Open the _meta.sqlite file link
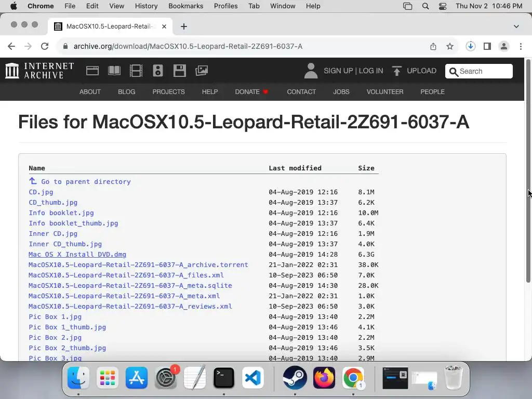Viewport: 532px width, 399px height. coord(130,286)
